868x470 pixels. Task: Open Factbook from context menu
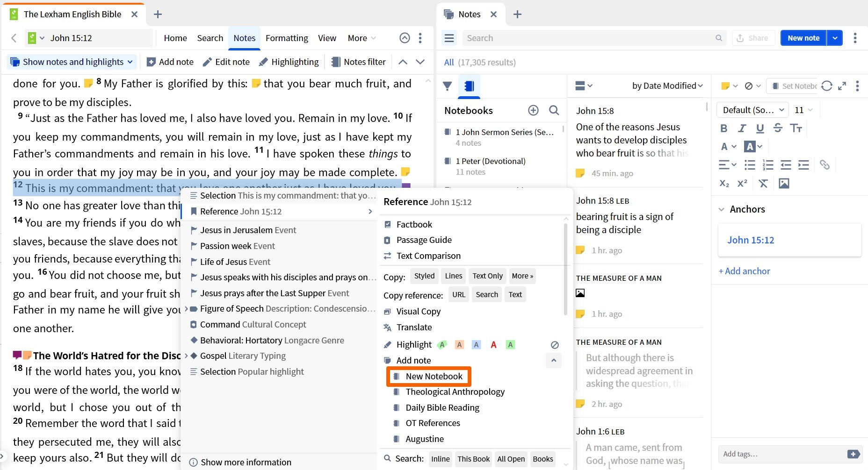coord(414,224)
